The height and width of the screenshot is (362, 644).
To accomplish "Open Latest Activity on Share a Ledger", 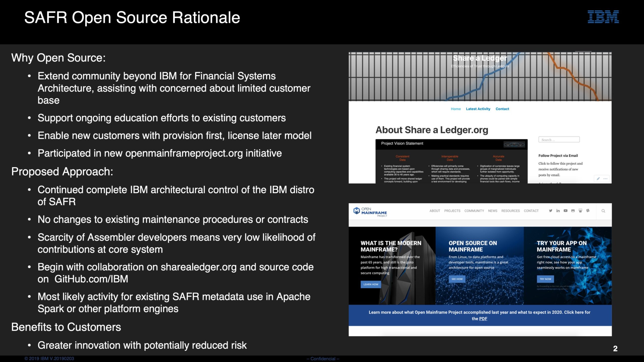I will pyautogui.click(x=478, y=109).
